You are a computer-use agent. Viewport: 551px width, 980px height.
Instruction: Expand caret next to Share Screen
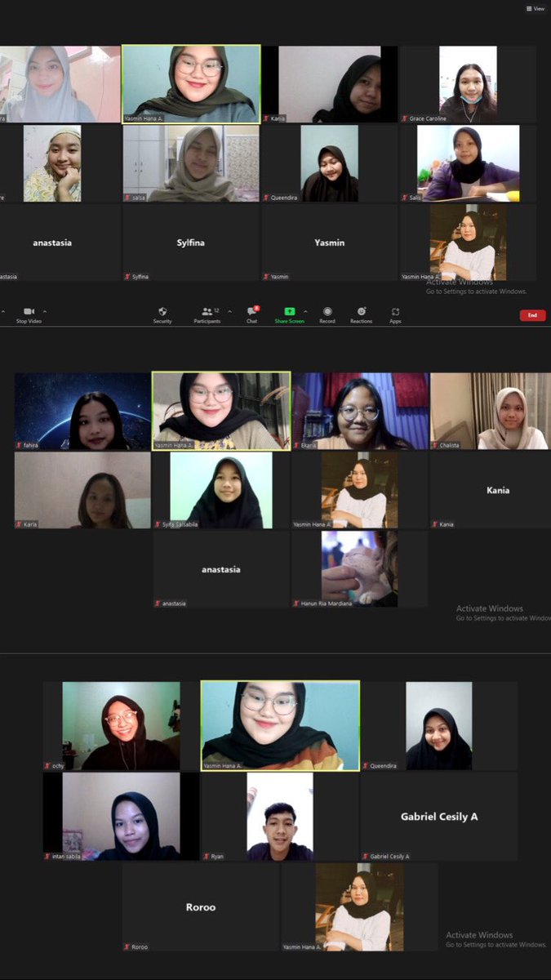click(305, 311)
